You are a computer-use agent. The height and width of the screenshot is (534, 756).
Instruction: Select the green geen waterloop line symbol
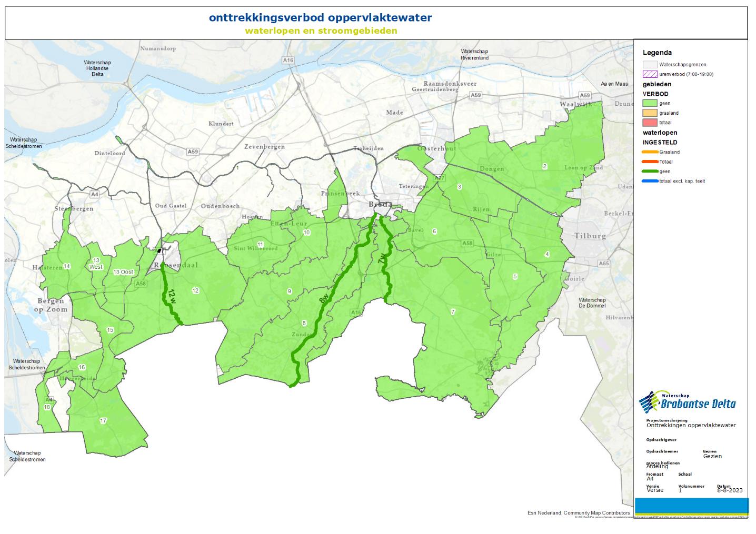(650, 172)
